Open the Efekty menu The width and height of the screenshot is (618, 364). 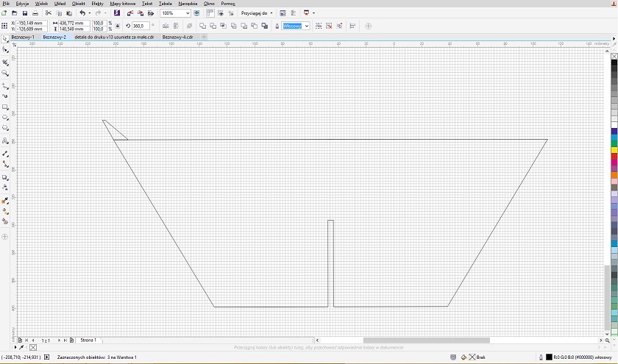coord(97,4)
